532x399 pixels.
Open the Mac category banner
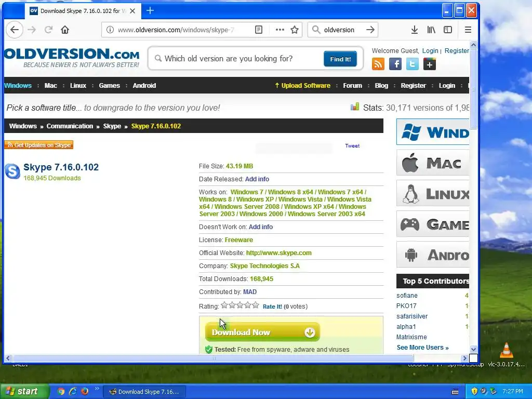(433, 163)
